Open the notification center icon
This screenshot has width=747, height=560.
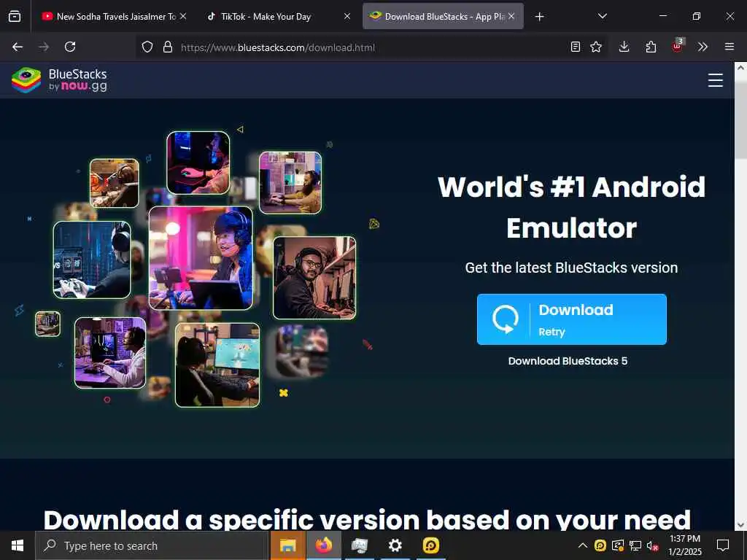tap(723, 545)
